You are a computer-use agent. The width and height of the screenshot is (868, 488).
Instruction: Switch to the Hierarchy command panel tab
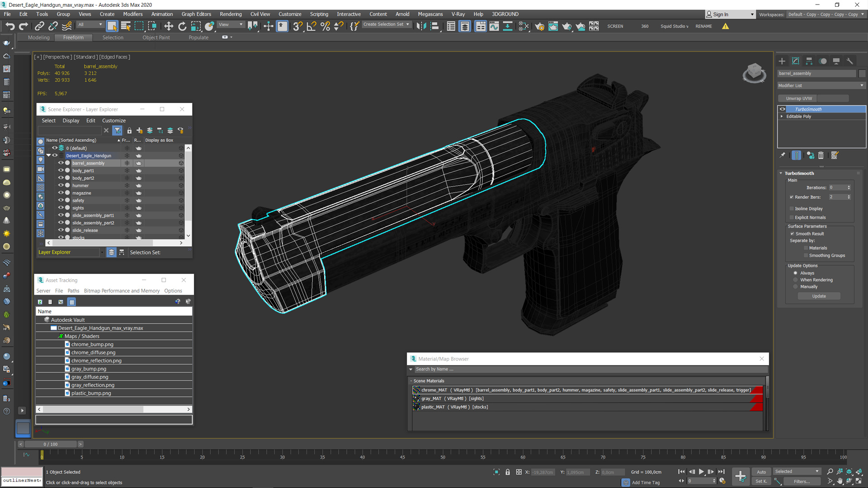[x=809, y=61]
